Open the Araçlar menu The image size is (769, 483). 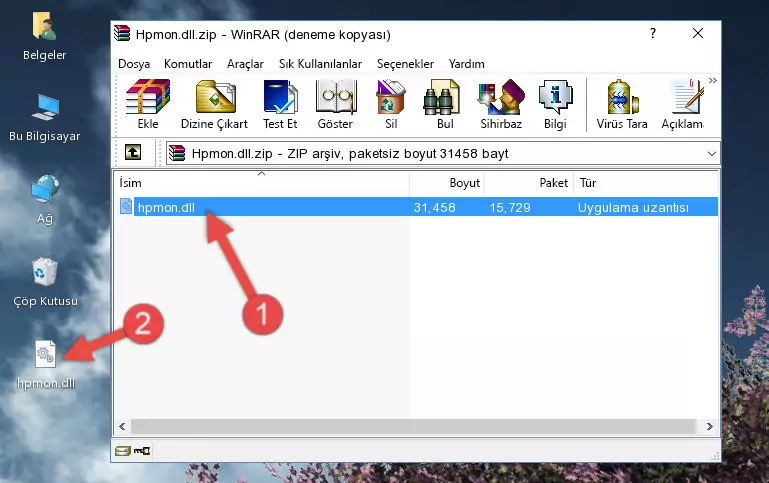245,64
